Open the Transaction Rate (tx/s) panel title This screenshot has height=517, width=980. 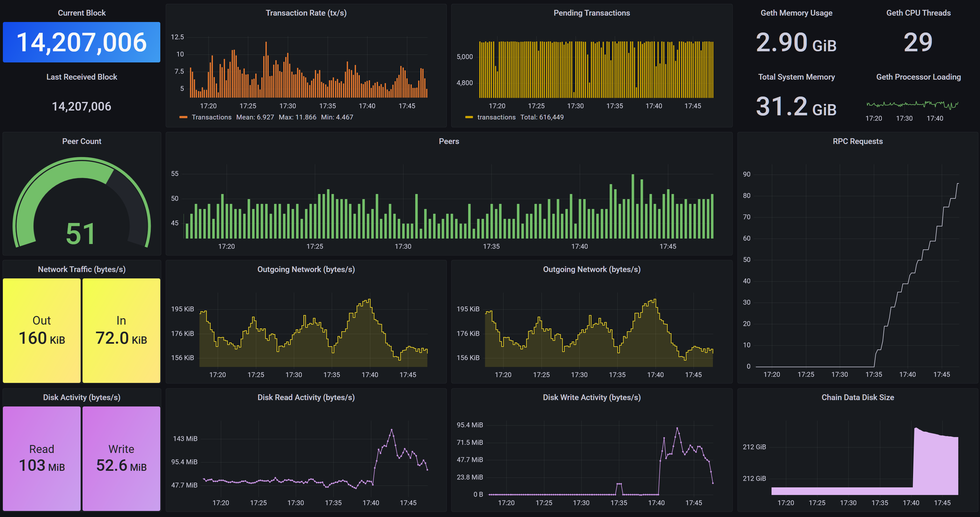[306, 13]
